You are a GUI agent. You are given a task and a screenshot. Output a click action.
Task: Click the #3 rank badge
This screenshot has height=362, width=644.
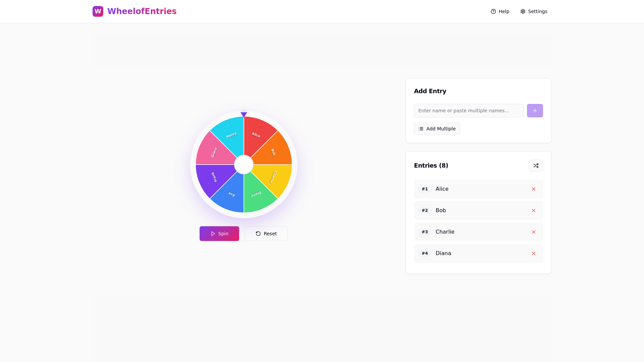[425, 232]
